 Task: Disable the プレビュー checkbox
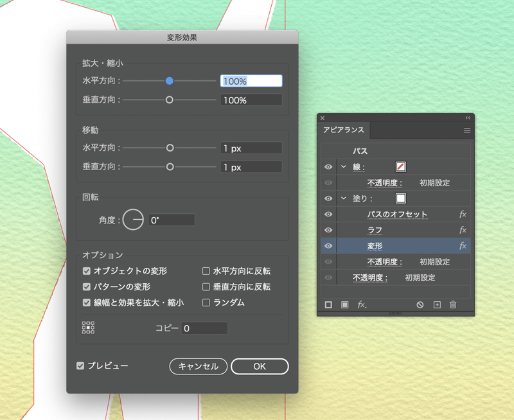click(80, 366)
